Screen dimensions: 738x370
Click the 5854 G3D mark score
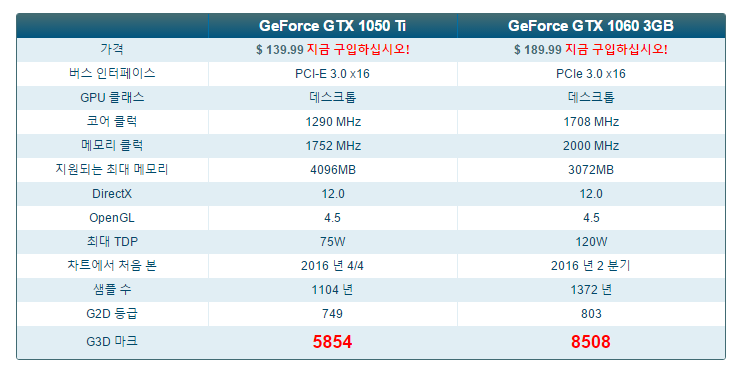point(332,342)
